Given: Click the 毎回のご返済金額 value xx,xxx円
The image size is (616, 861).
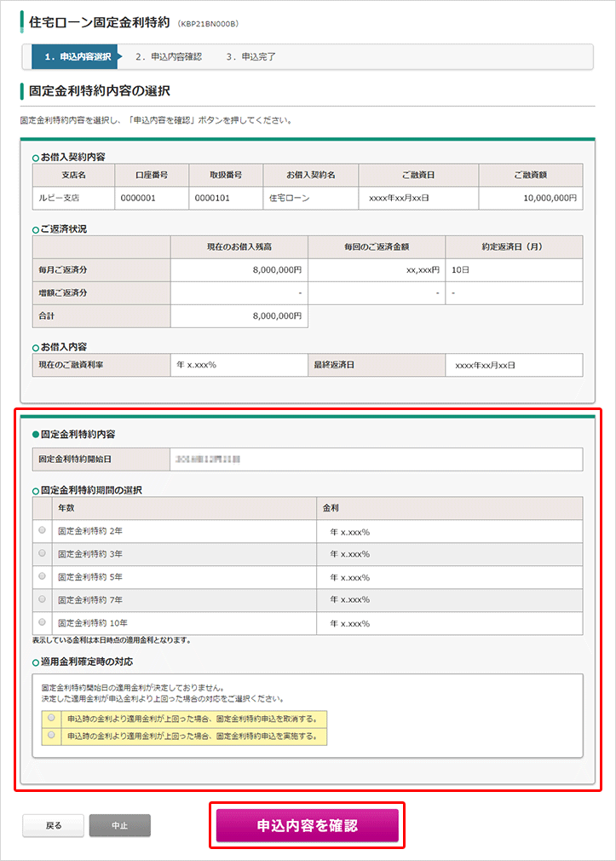Looking at the screenshot, I should click(377, 270).
